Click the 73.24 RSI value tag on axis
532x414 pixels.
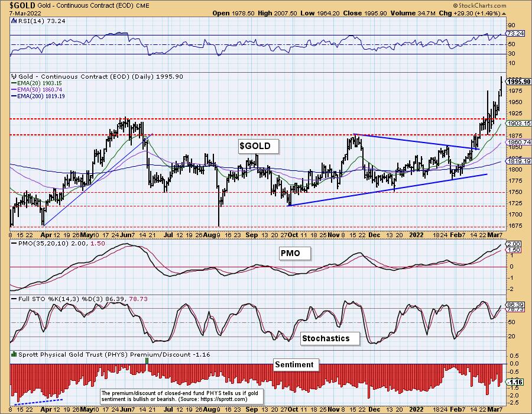(x=515, y=34)
